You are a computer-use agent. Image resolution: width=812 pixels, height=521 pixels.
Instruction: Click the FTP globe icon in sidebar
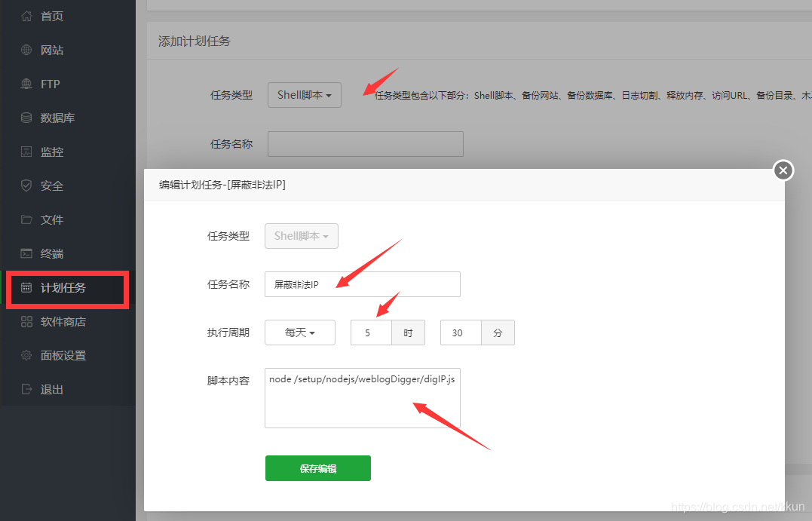[26, 84]
